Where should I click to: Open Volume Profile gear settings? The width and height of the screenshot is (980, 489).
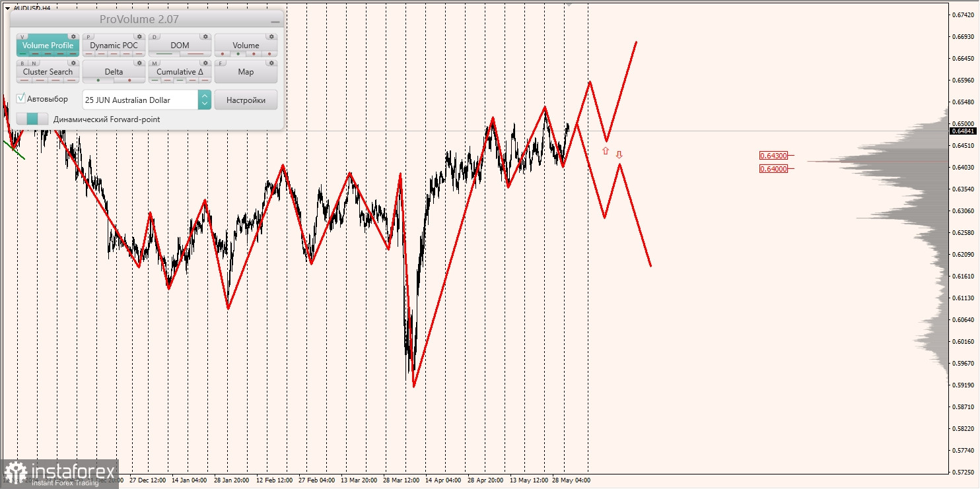(73, 37)
